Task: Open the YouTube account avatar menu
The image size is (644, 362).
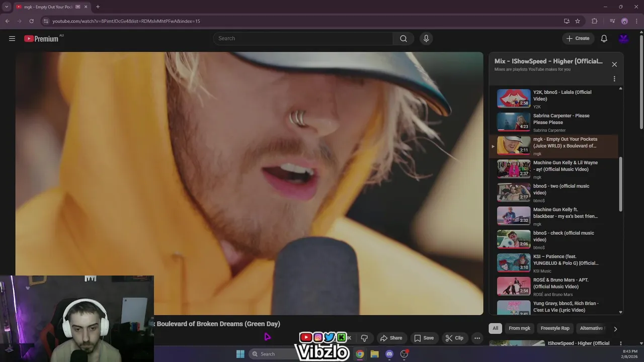Action: (624, 38)
